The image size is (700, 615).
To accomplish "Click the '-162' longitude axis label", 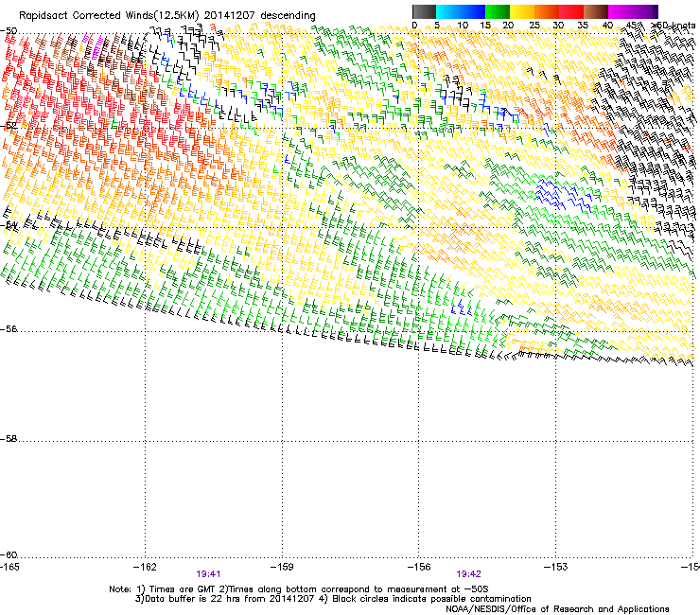I will (145, 567).
